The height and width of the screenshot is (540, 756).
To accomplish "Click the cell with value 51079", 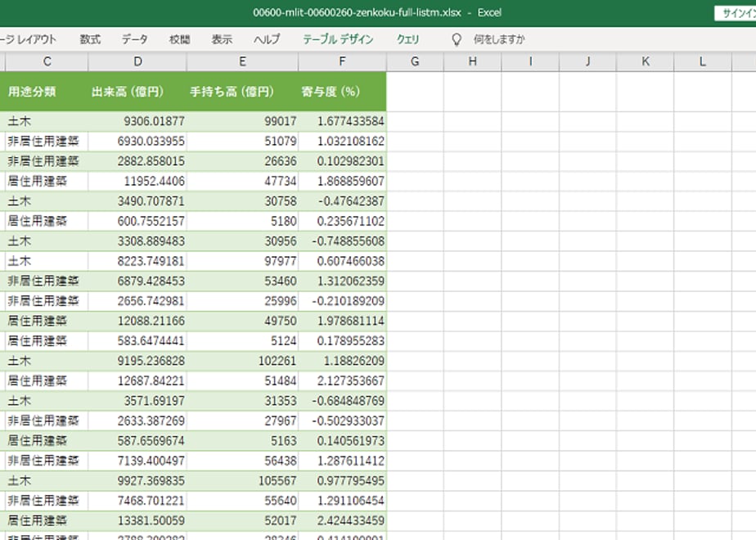I will 242,142.
